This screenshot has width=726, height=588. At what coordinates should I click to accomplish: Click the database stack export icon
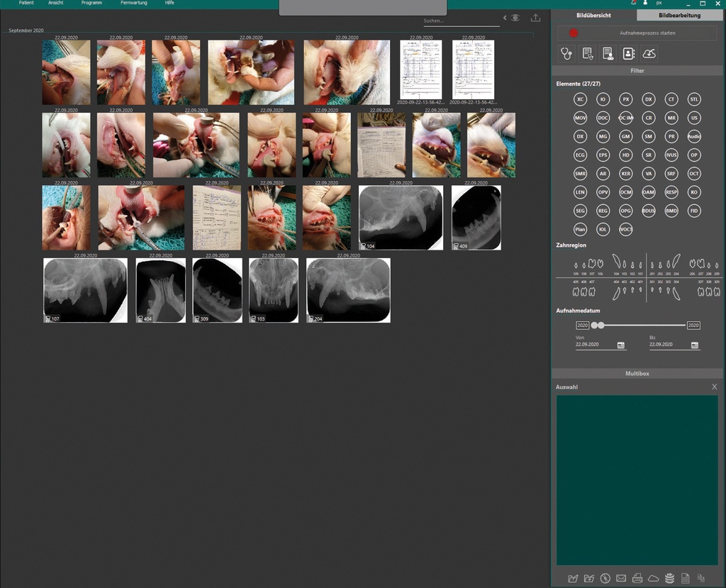[x=669, y=578]
